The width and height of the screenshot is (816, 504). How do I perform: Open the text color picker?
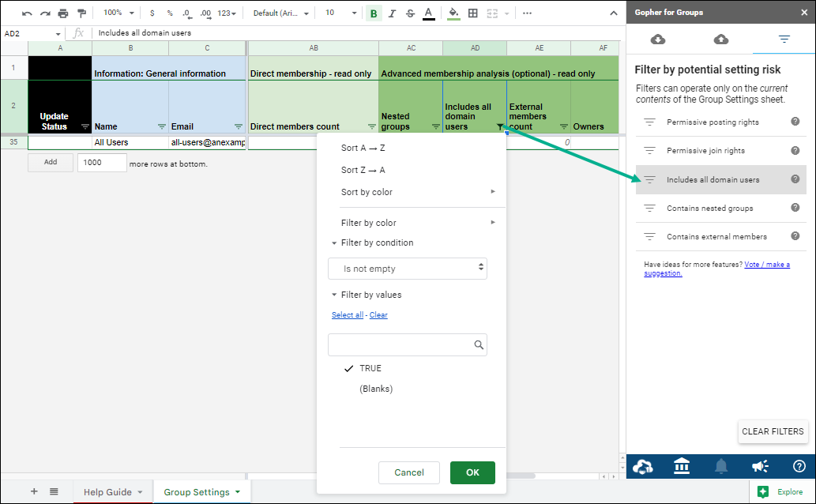click(x=428, y=13)
